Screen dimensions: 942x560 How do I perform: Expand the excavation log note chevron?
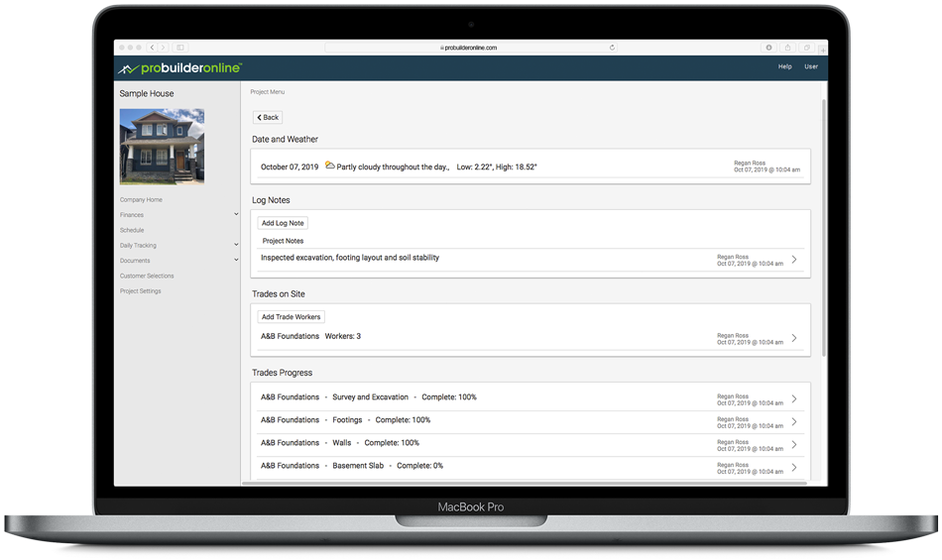point(794,260)
